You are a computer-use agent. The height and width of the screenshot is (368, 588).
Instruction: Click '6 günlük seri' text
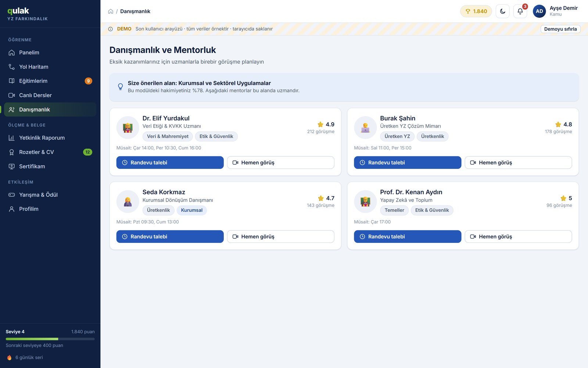(29, 358)
